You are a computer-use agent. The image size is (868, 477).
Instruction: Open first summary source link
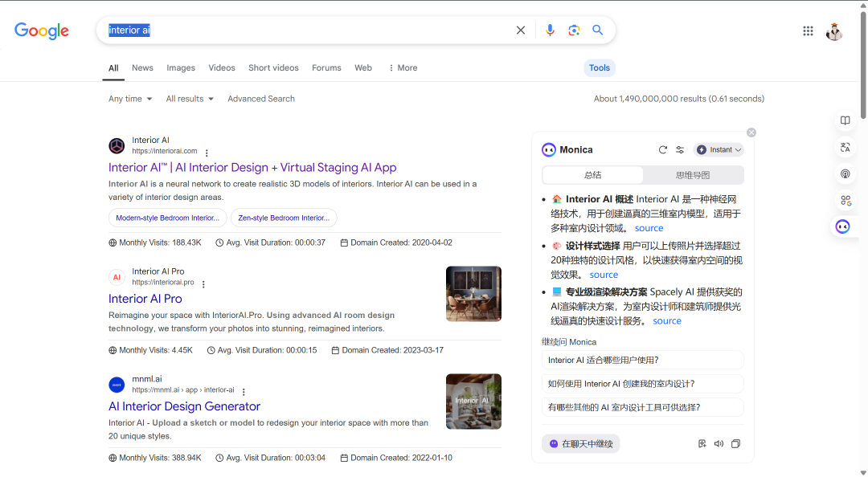point(649,228)
